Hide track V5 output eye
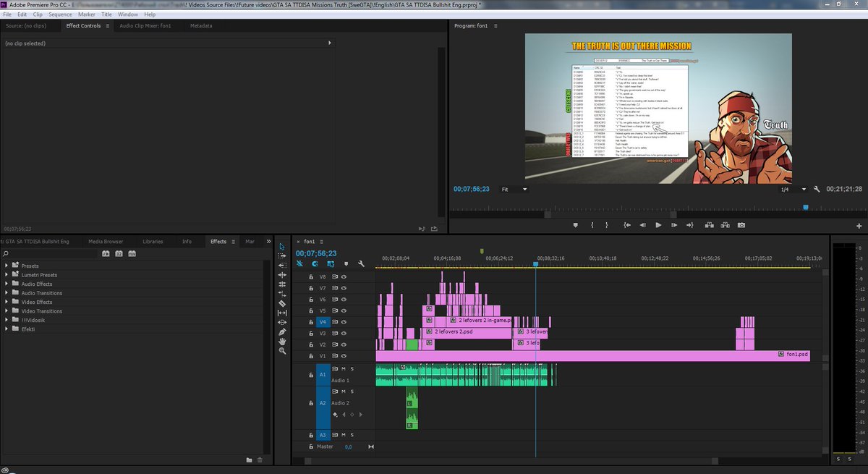 click(344, 310)
